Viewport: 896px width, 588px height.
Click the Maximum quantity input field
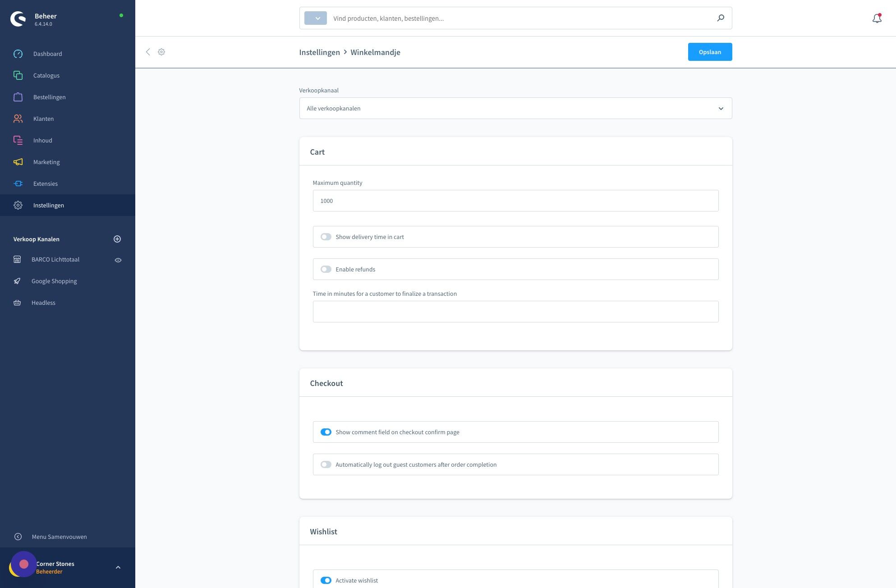pos(515,201)
